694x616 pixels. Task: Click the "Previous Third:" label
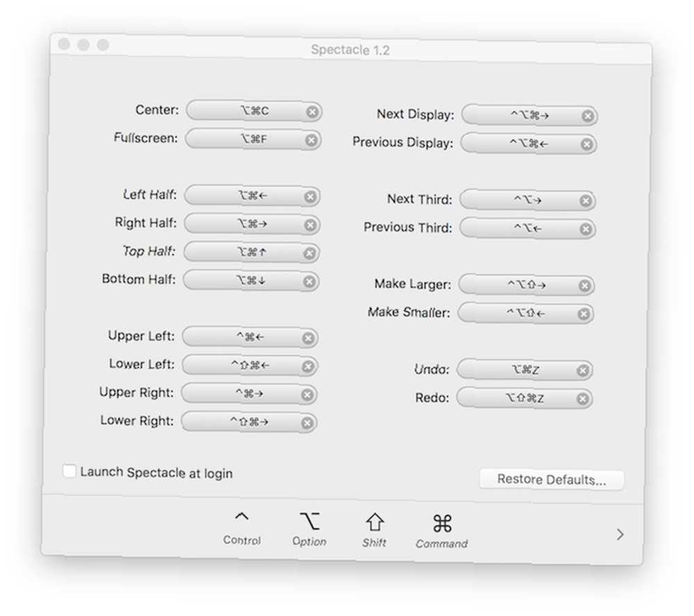(x=407, y=228)
